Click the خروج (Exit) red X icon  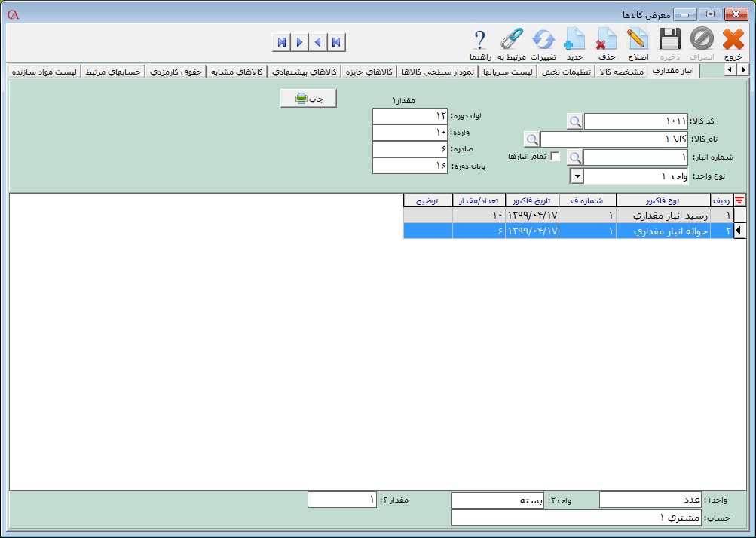[732, 39]
